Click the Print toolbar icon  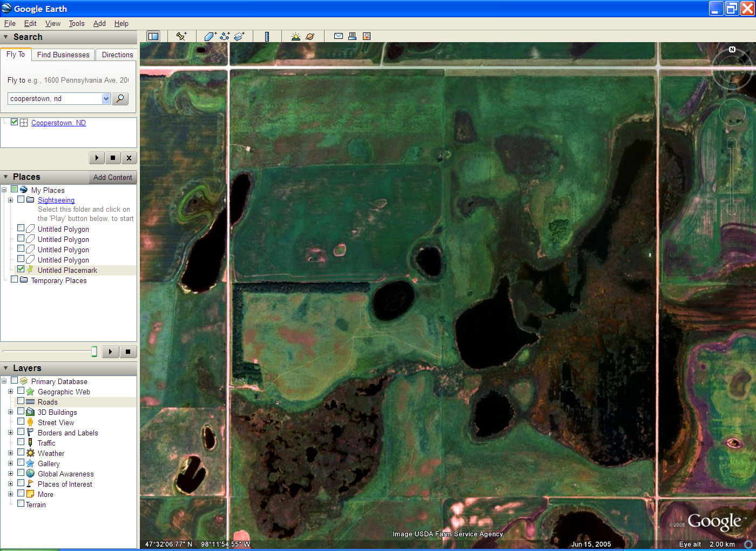(352, 36)
